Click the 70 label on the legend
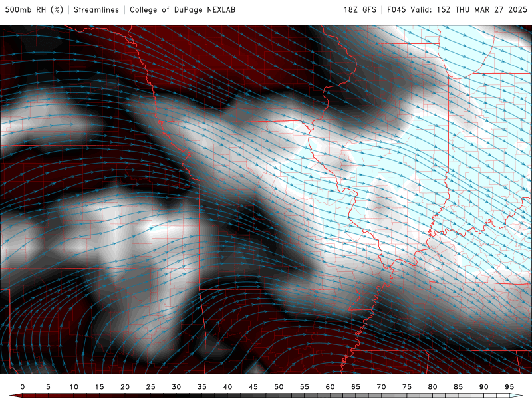The height and width of the screenshot is (399, 532). (x=381, y=387)
